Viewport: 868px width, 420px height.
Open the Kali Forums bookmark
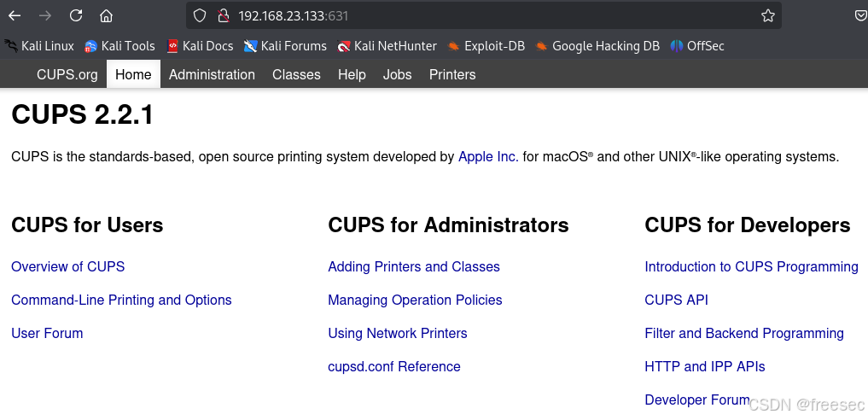(285, 46)
